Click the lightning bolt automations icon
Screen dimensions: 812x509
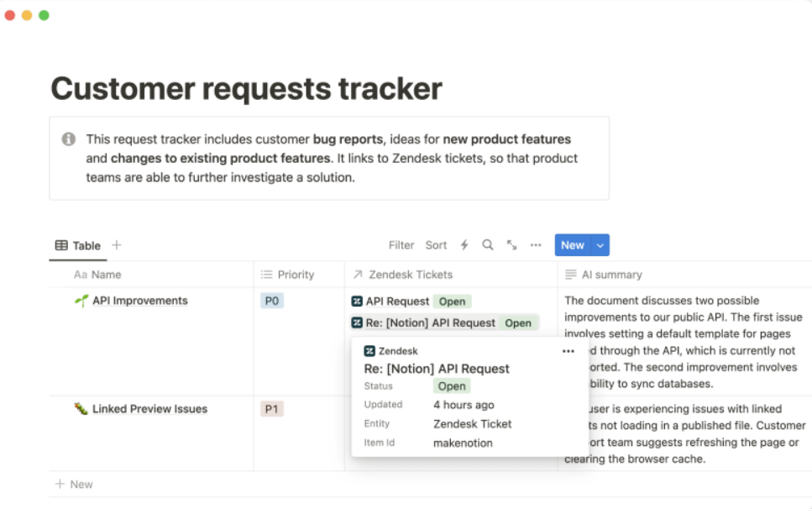pyautogui.click(x=464, y=245)
